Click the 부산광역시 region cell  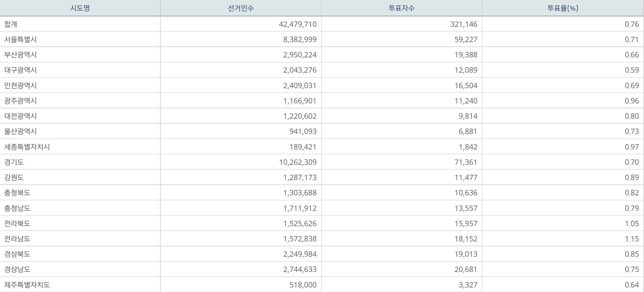21,55
